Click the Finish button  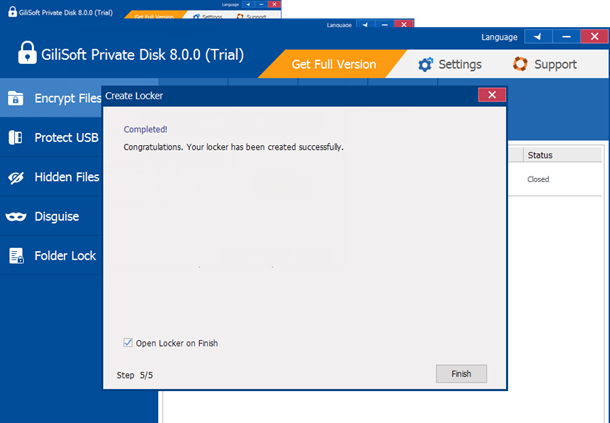pos(461,374)
